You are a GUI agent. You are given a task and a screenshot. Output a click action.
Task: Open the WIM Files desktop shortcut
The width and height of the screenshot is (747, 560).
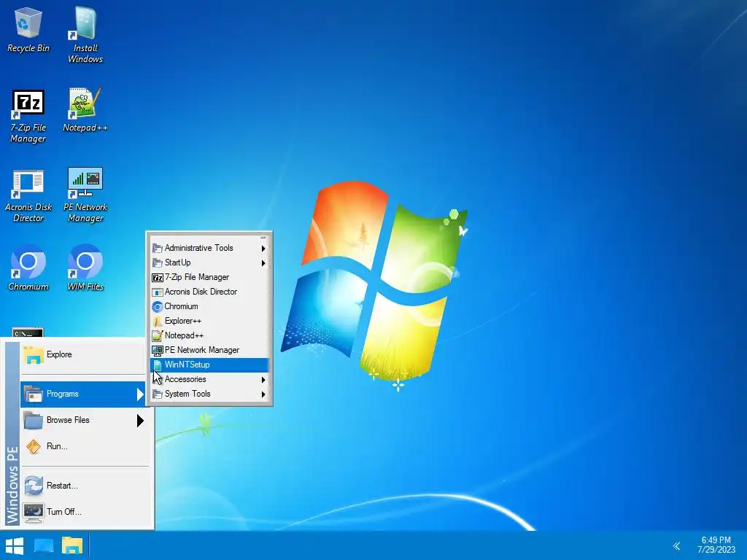point(85,268)
